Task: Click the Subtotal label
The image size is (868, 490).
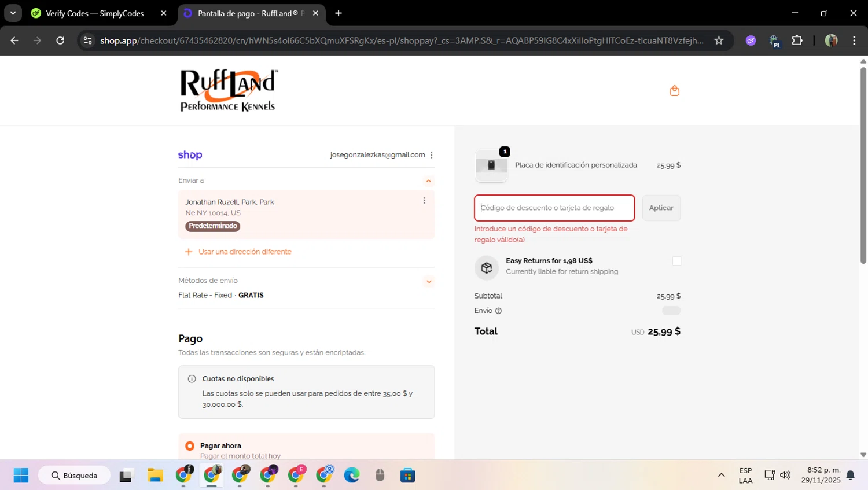Action: tap(488, 296)
